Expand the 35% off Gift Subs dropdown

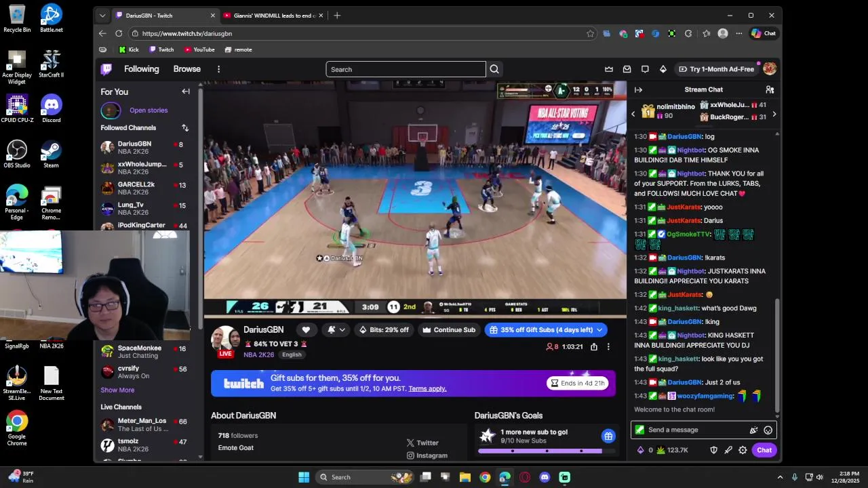[x=599, y=330]
